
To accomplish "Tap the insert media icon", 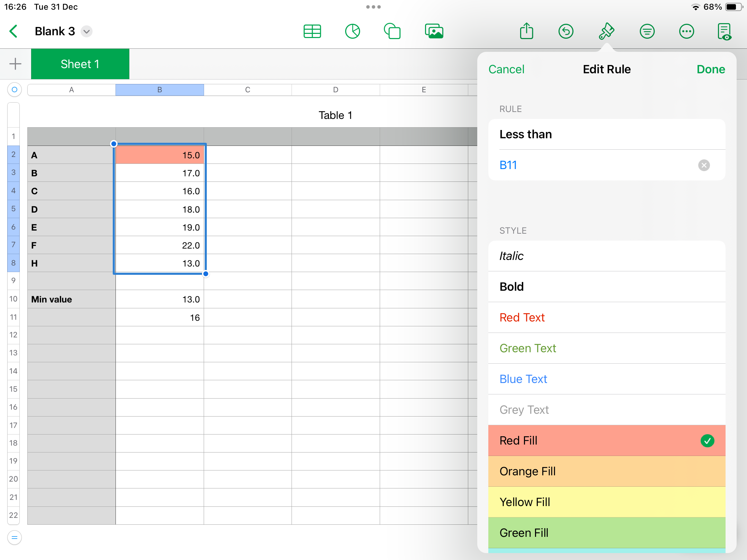I will (434, 31).
